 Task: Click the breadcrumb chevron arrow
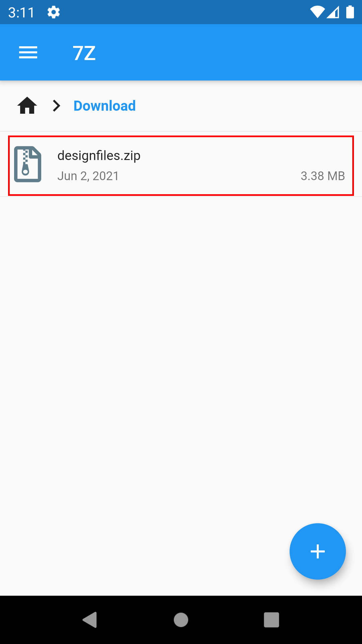[x=57, y=106]
